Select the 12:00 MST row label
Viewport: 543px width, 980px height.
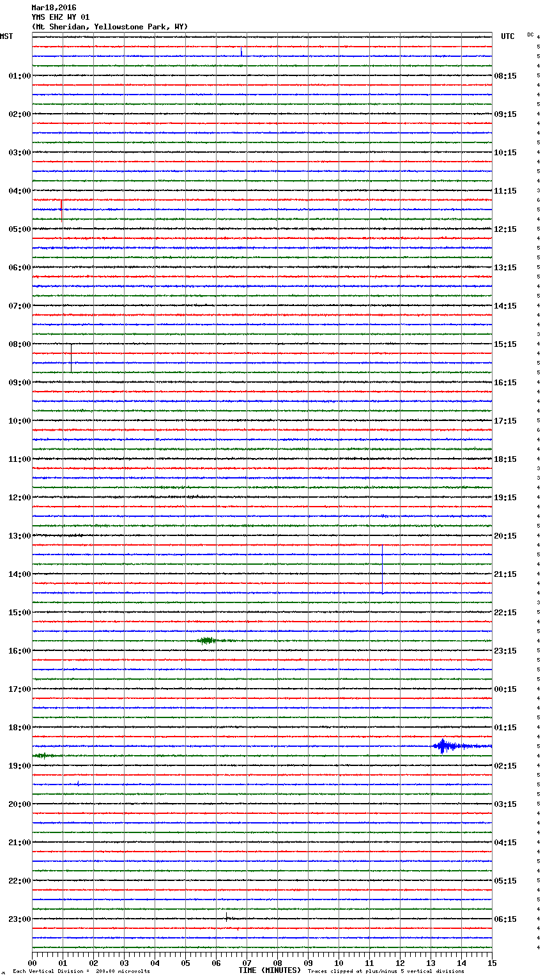tap(19, 498)
